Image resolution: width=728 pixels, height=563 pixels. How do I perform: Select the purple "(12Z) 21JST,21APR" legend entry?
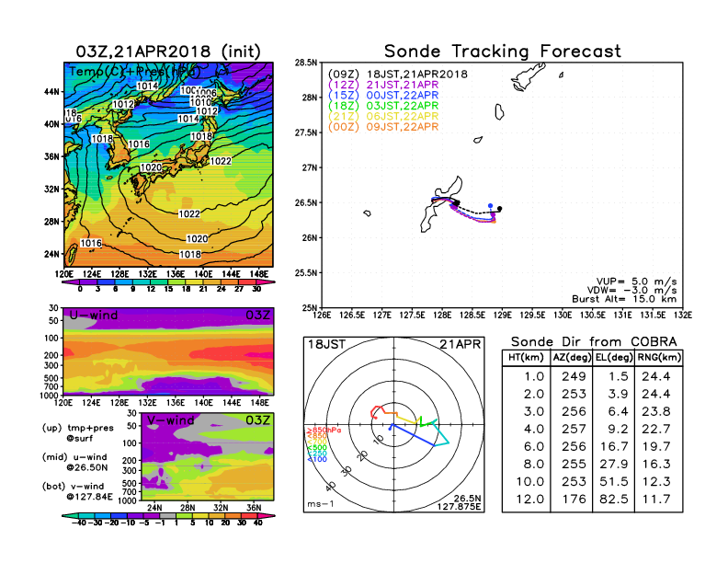tap(383, 85)
